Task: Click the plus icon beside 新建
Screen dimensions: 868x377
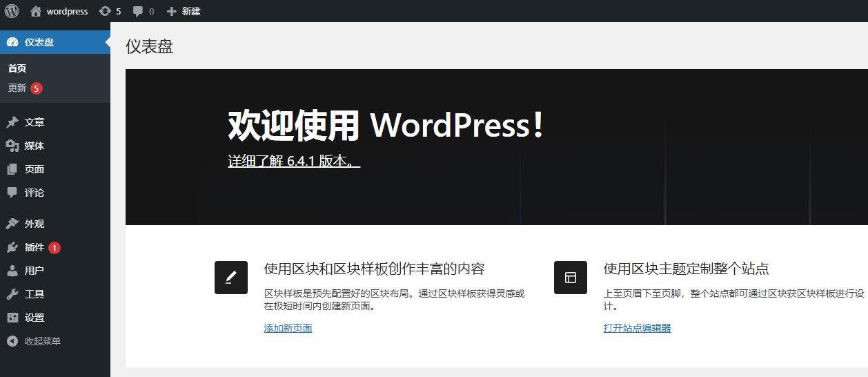Action: [x=172, y=11]
